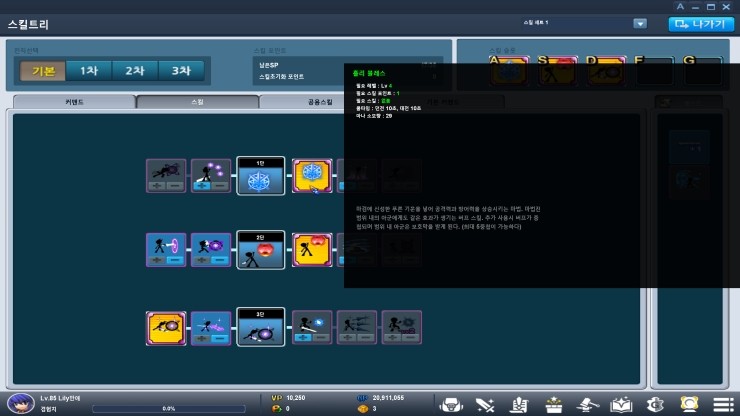Screen dimensions: 740x416
Task: Open the 스킬 tab
Action: pyautogui.click(x=197, y=102)
